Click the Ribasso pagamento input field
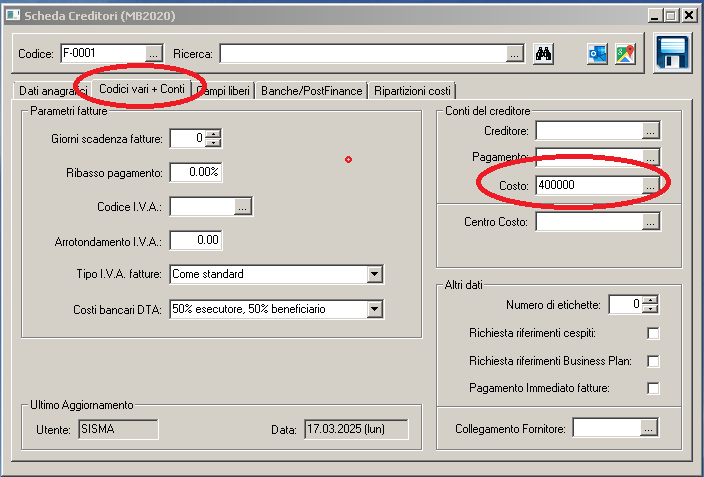This screenshot has width=704, height=477. point(195,172)
